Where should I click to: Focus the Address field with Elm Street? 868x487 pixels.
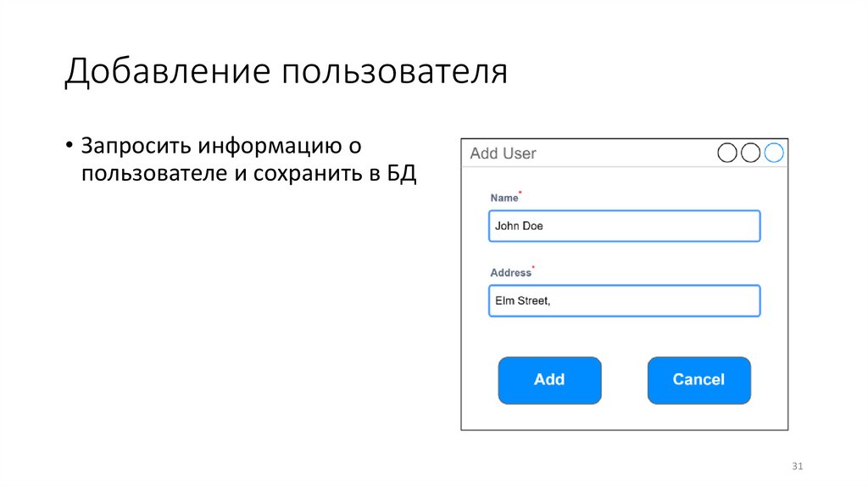[x=624, y=301]
